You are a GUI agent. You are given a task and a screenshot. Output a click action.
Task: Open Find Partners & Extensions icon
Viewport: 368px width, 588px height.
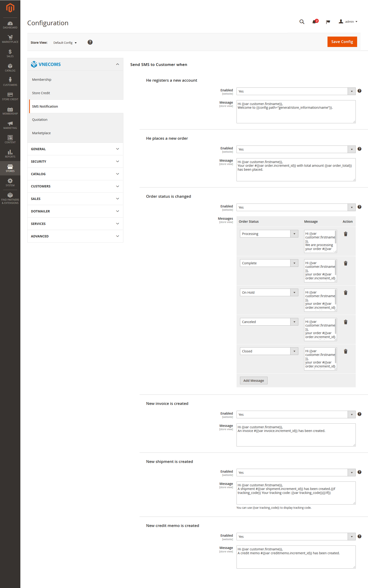pos(10,199)
